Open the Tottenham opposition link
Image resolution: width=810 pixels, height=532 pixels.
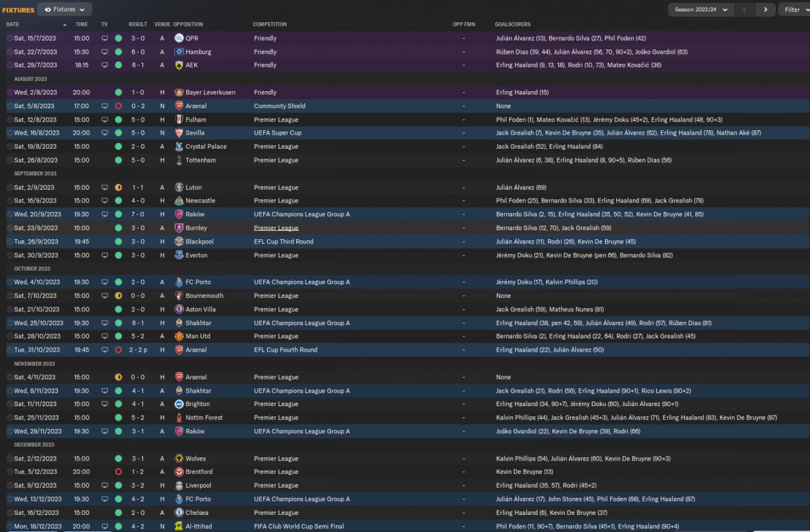[201, 160]
